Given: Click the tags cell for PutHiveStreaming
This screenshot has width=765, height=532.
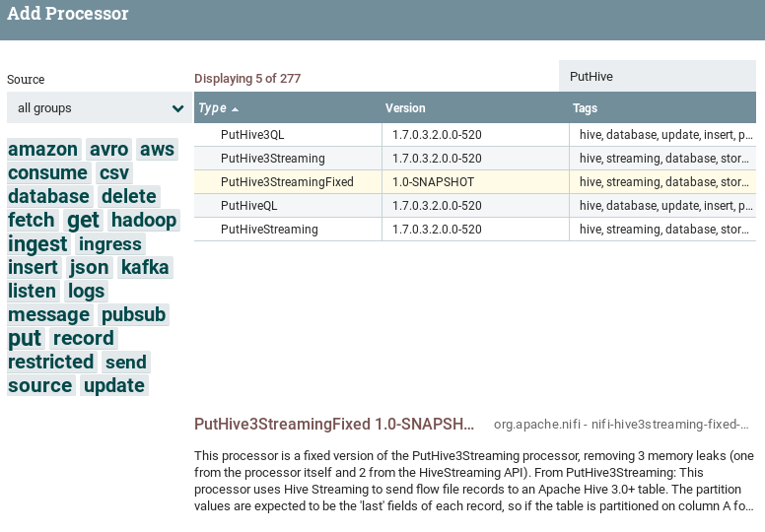Looking at the screenshot, I should 662,230.
